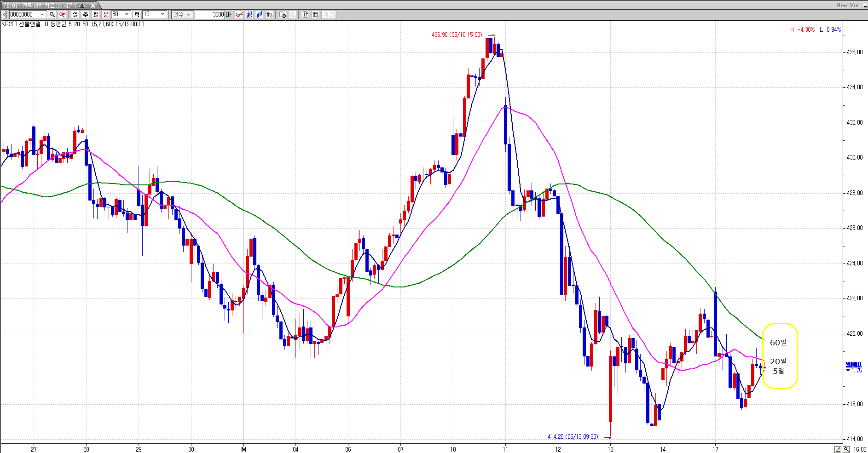The width and height of the screenshot is (868, 453).
Task: Click the eraser icon at bottom right
Action: coord(838,449)
